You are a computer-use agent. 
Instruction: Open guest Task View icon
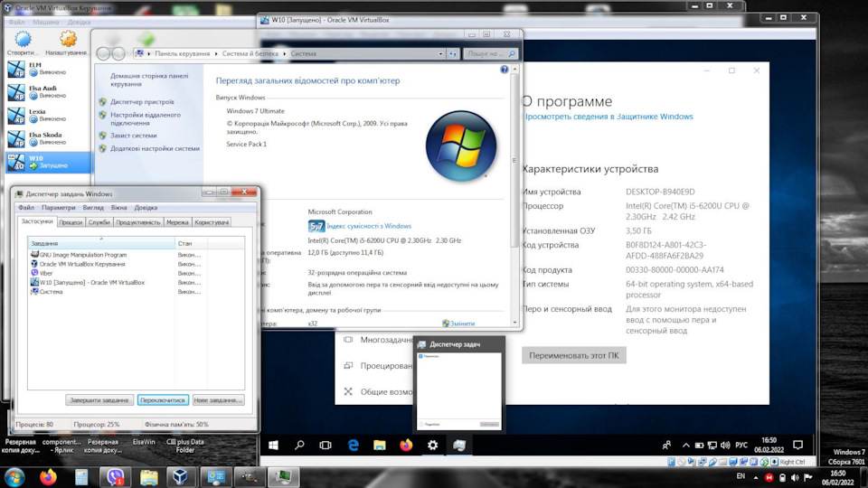click(x=325, y=445)
